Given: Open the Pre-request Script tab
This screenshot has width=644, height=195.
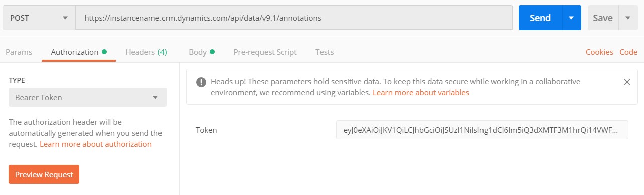Looking at the screenshot, I should click(x=265, y=52).
